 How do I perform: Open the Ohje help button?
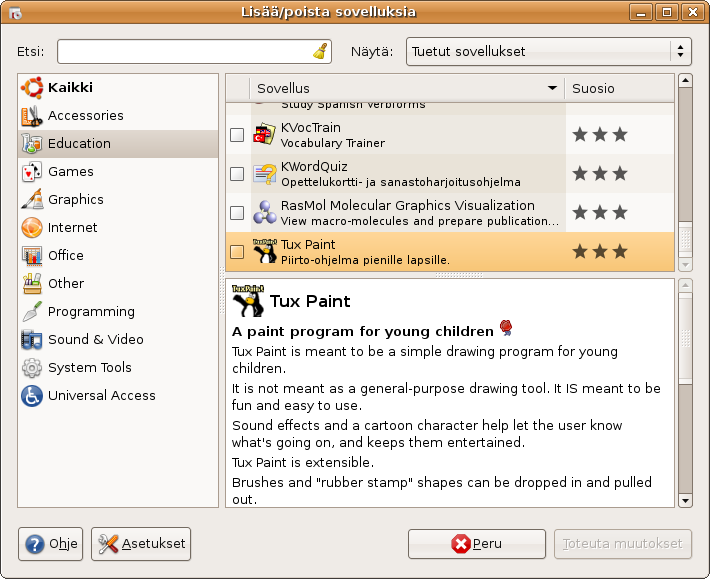50,544
